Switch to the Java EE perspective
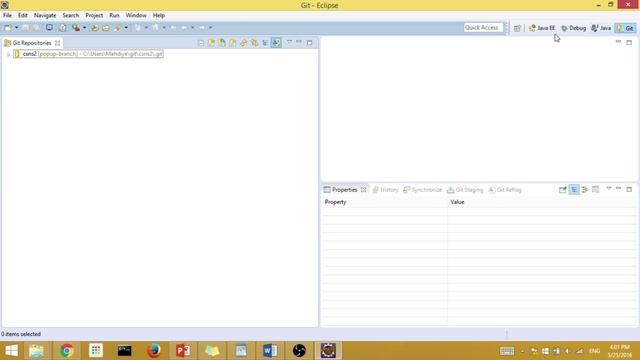Screen dimensions: 640x360 pos(542,28)
